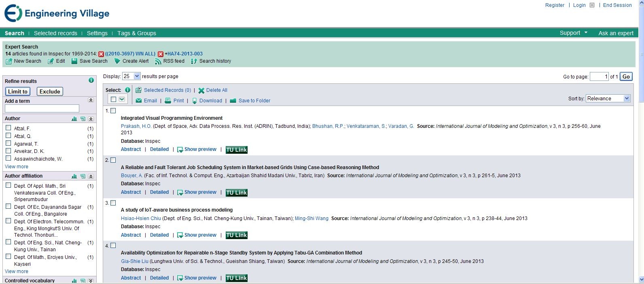Viewport: 644px width, 284px height.
Task: Open the Selected records tab
Action: pos(55,33)
